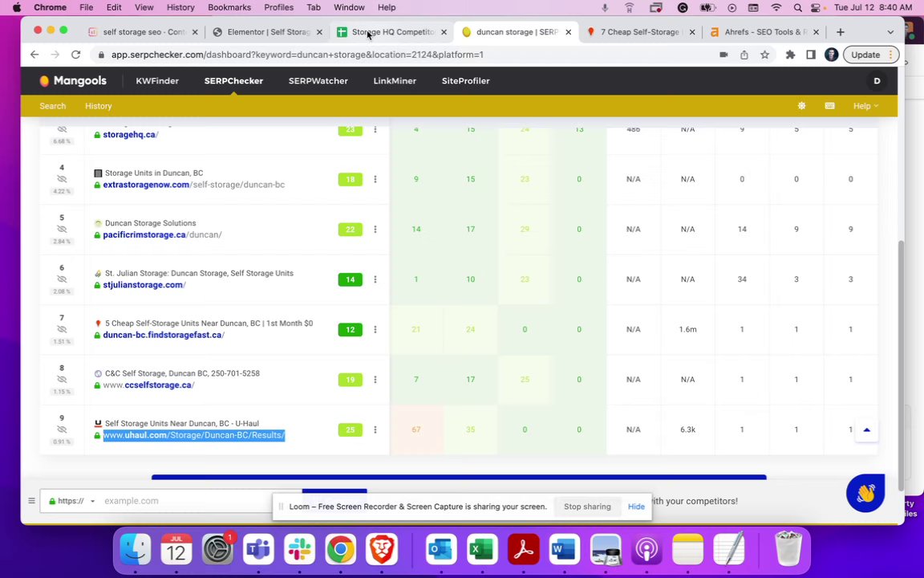Click the Chrome address bar
This screenshot has width=924, height=578.
click(407, 55)
